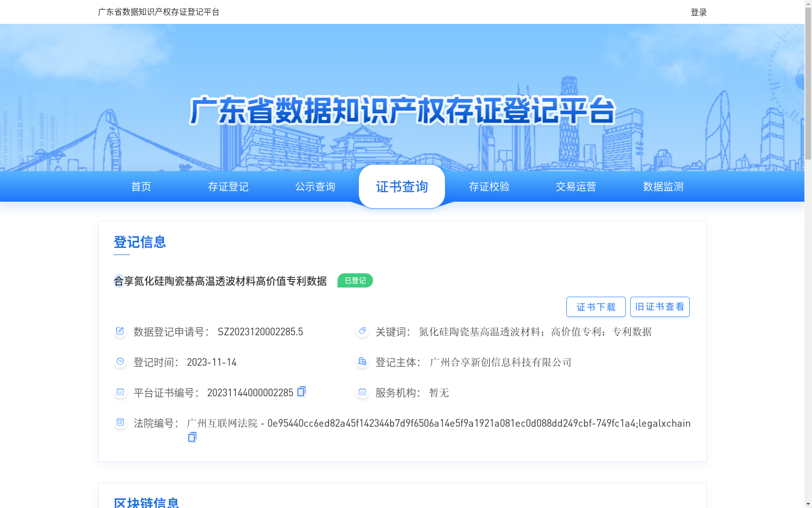Open the 存证校验 tab
Screen dimensions: 812x508
(489, 186)
